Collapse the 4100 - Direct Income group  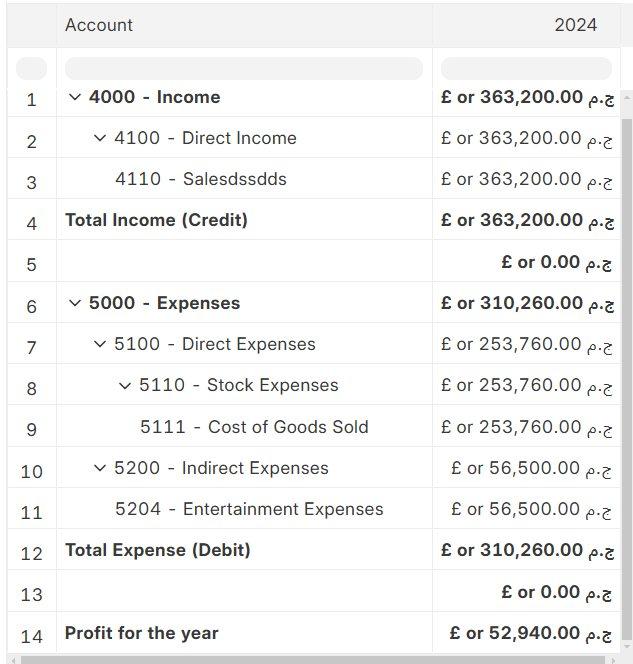click(100, 139)
